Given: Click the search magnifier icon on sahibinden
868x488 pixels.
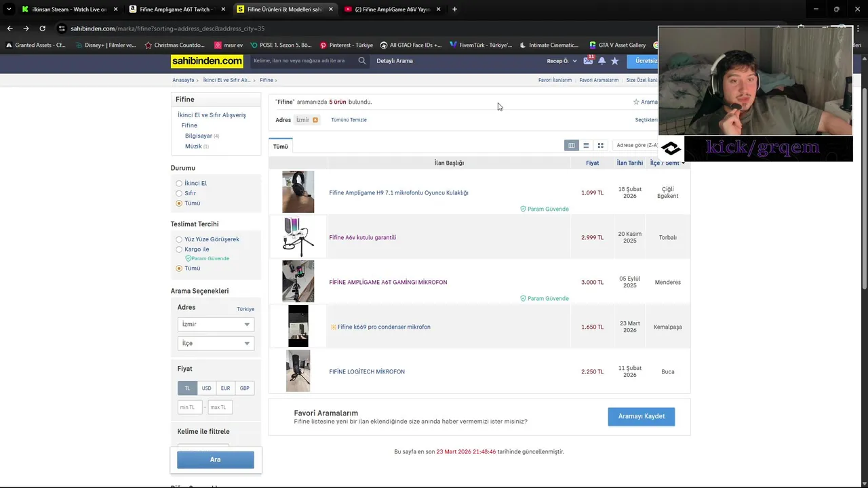Looking at the screenshot, I should click(x=362, y=60).
